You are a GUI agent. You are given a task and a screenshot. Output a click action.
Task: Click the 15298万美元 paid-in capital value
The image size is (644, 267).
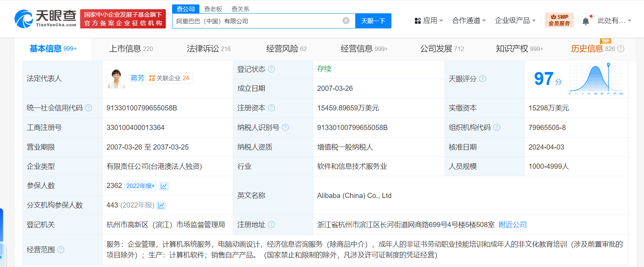coord(549,108)
